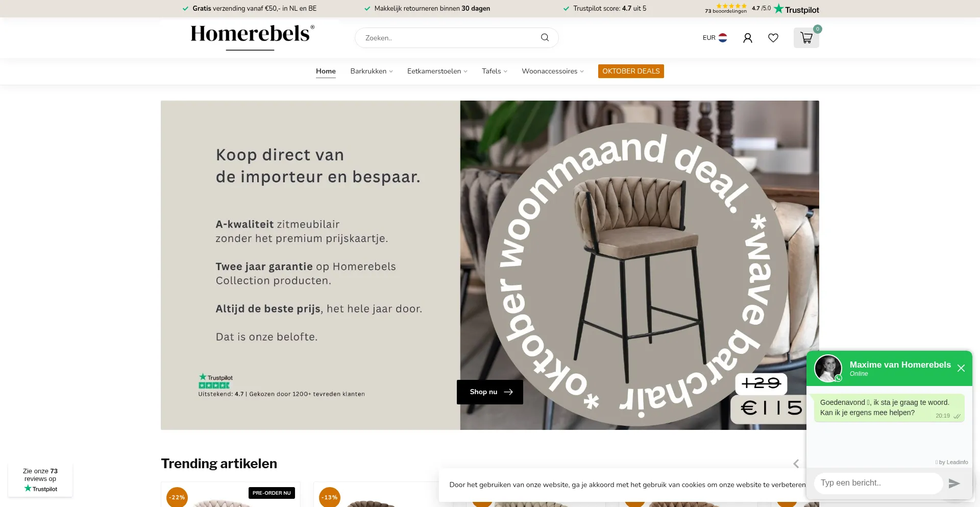Image resolution: width=980 pixels, height=507 pixels.
Task: Open the Trustpilot 73 reviews widget
Action: click(x=40, y=480)
